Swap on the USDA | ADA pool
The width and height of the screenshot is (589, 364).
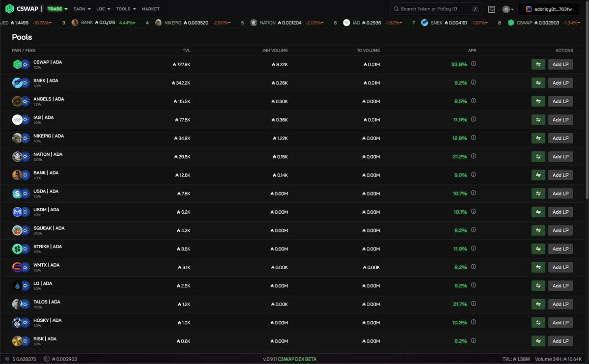pos(538,193)
